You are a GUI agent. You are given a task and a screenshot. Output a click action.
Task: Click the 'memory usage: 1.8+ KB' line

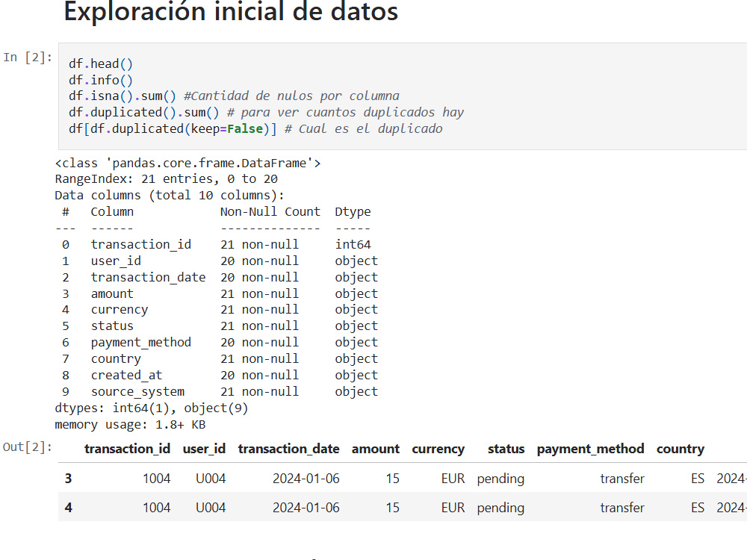130,425
